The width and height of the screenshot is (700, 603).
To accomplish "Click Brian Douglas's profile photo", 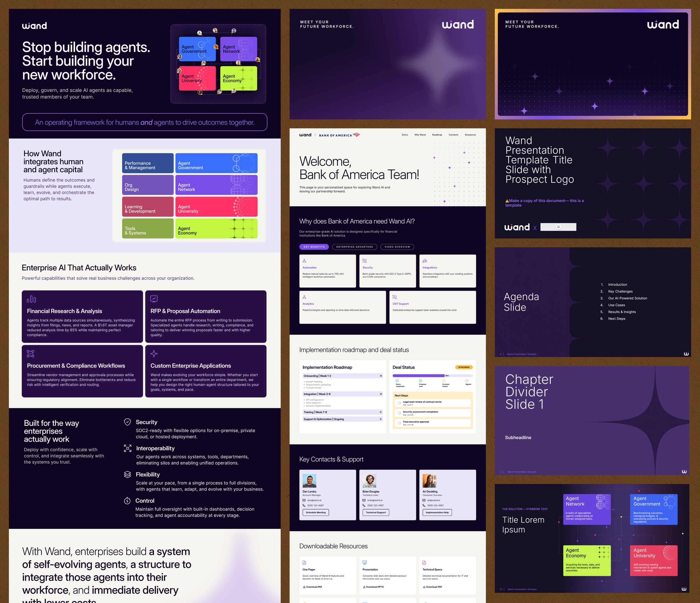I will coord(370,481).
